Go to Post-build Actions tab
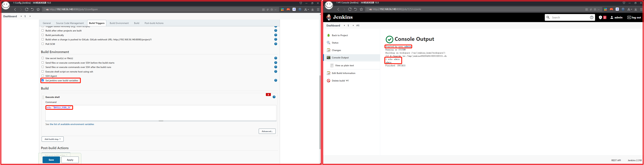 click(x=154, y=23)
